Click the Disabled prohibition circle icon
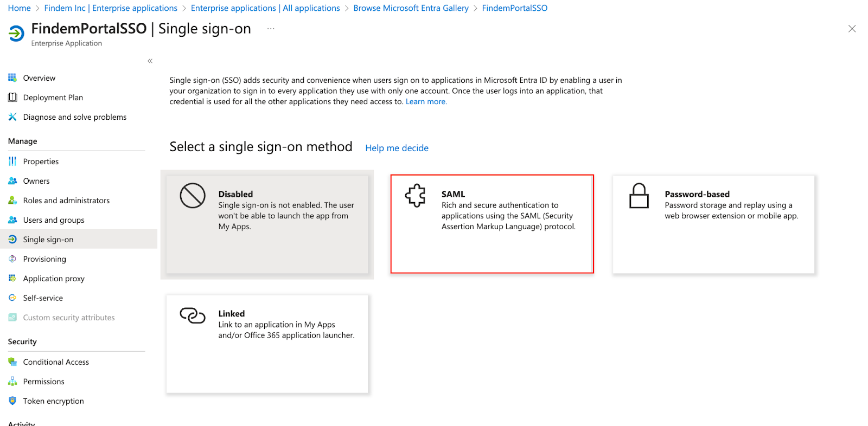This screenshot has width=868, height=426. tap(193, 195)
